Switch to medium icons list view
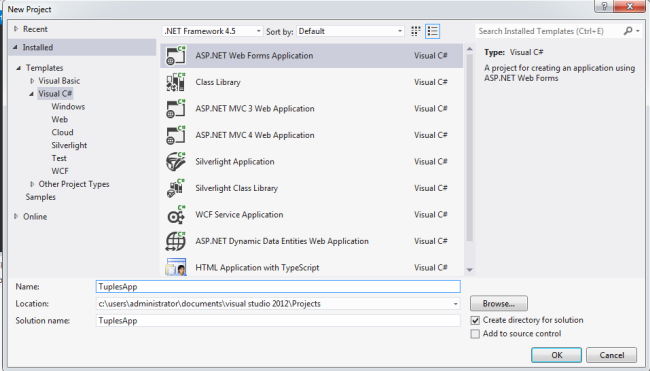 pos(432,31)
